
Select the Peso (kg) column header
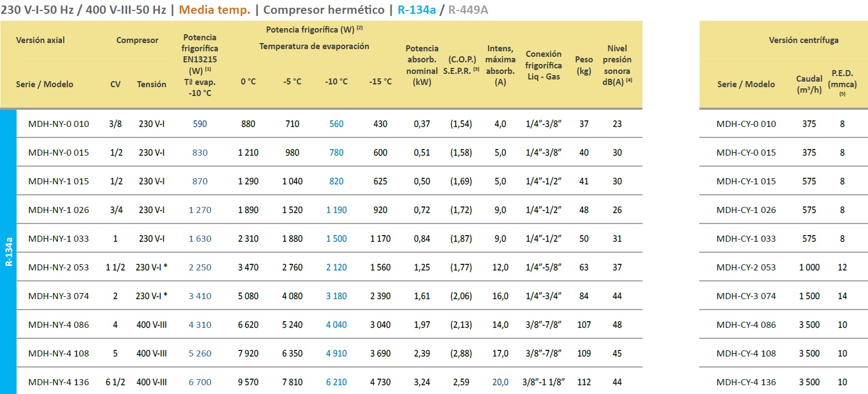click(x=584, y=65)
